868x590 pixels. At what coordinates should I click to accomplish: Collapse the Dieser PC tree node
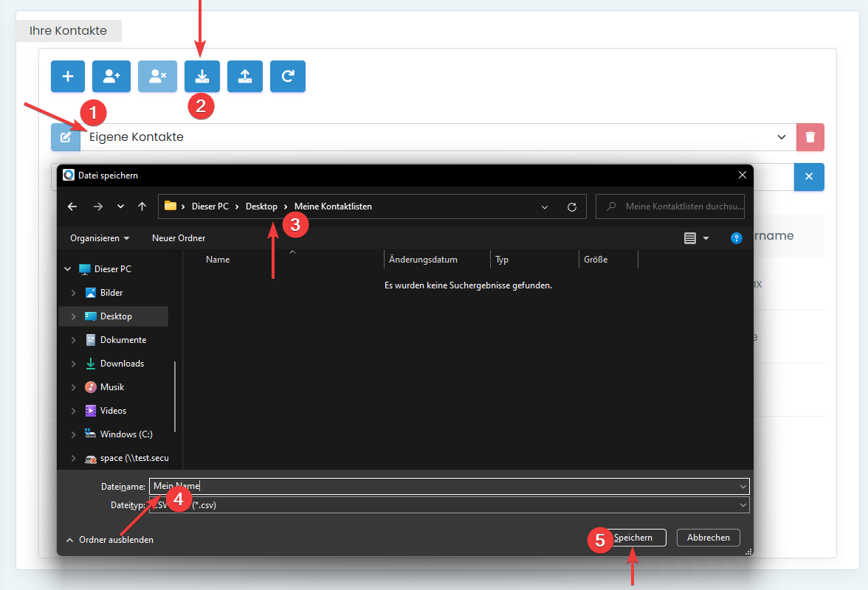68,269
